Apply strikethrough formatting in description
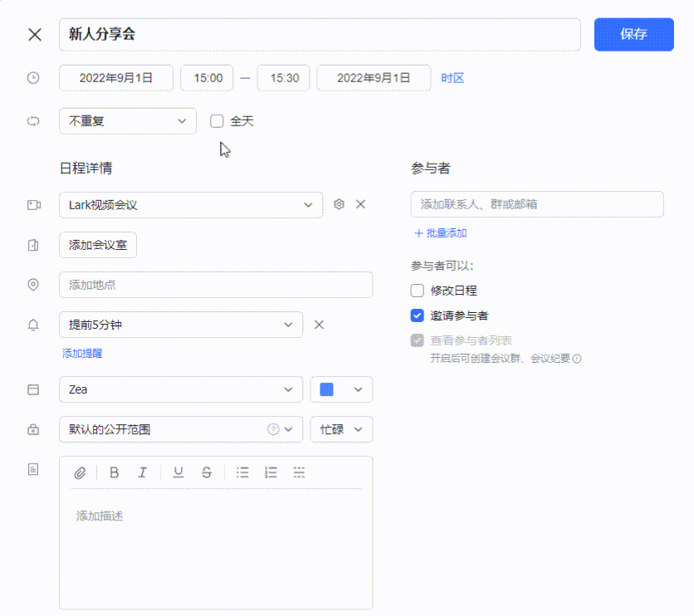This screenshot has width=694, height=616. tap(207, 472)
